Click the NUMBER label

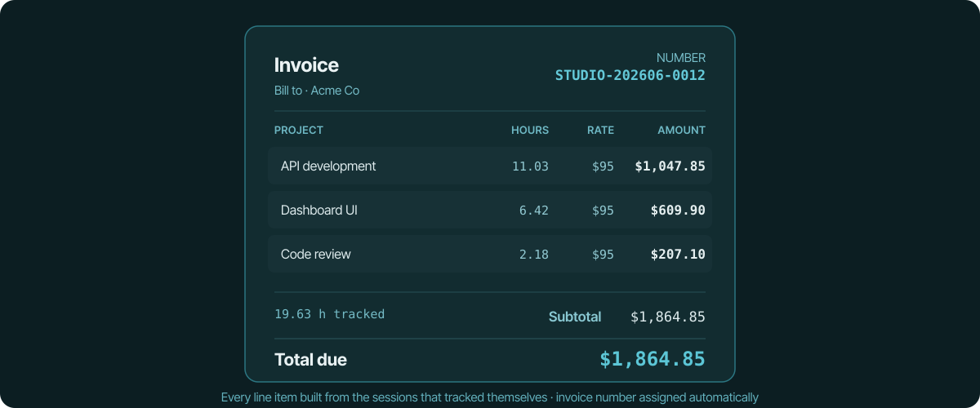point(681,58)
